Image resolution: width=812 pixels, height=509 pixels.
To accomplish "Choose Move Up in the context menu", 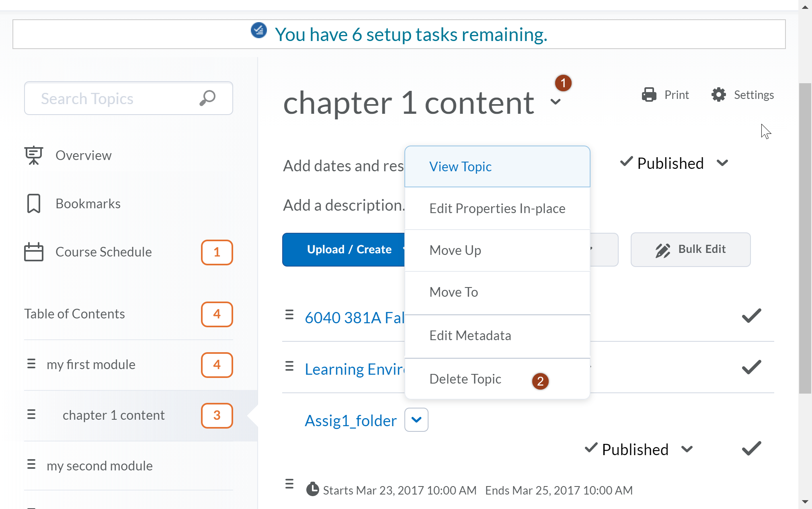I will 497,250.
